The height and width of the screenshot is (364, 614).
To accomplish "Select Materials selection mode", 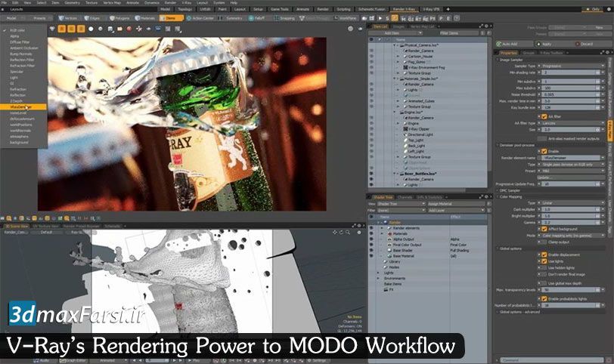I will coord(145,18).
